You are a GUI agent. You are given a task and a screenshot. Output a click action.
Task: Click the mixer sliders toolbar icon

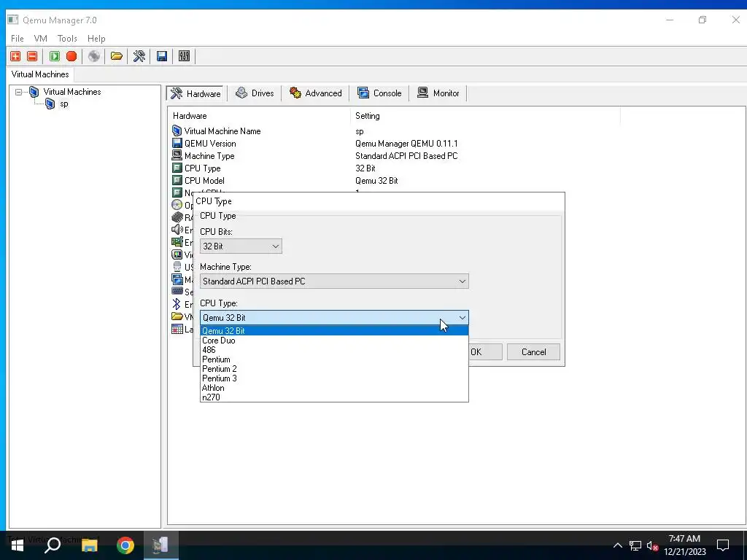point(185,56)
